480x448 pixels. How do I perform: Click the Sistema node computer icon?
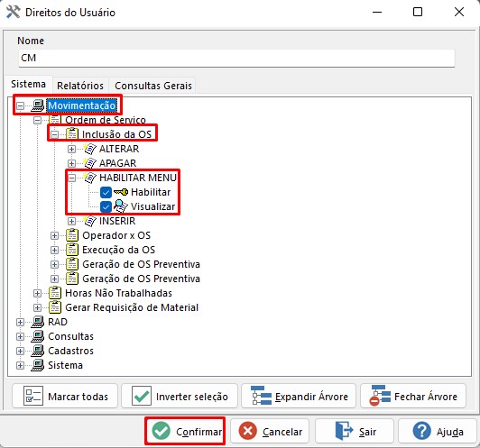[37, 365]
